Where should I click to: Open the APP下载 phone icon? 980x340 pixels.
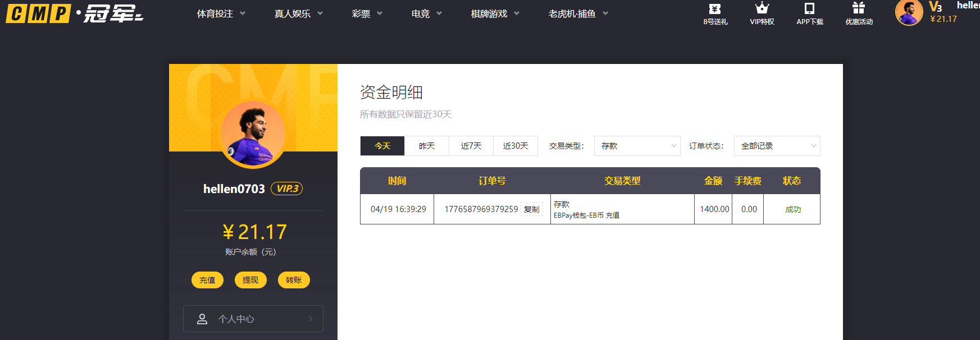809,8
